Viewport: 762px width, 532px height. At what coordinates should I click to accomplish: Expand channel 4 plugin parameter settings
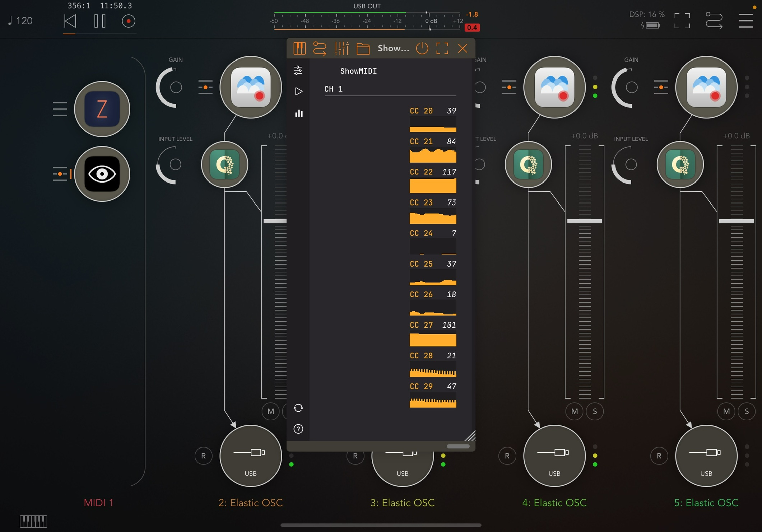pyautogui.click(x=509, y=87)
